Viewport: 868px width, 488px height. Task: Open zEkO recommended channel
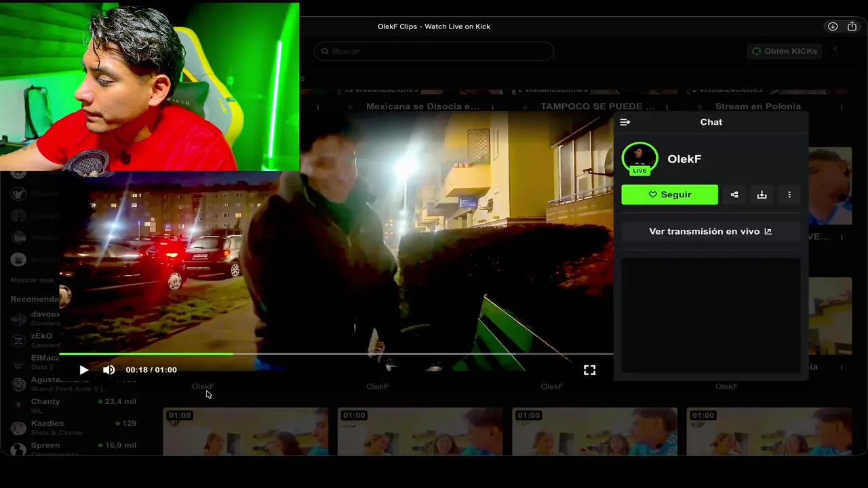pyautogui.click(x=35, y=340)
